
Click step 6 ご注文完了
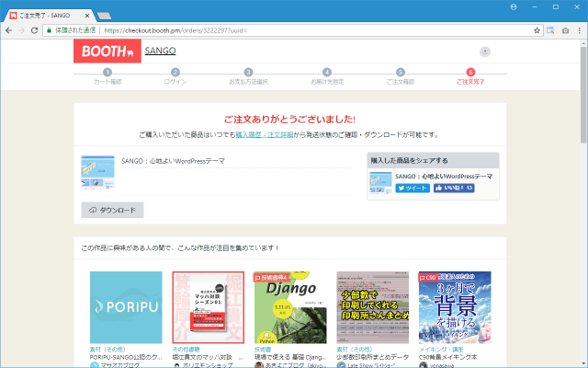point(470,76)
